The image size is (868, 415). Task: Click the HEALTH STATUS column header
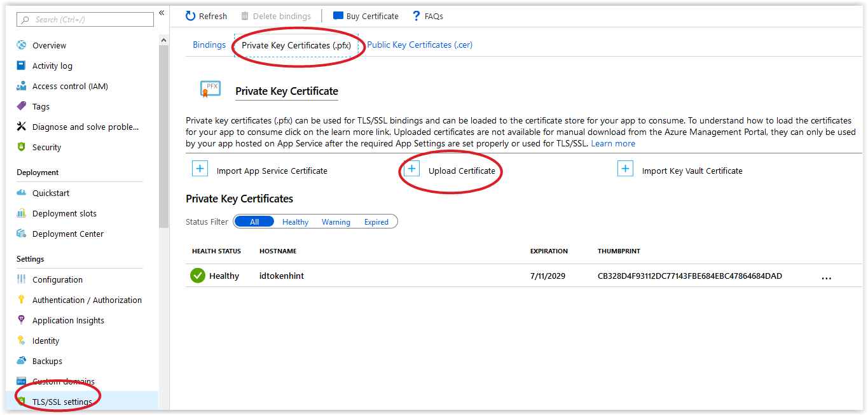216,251
